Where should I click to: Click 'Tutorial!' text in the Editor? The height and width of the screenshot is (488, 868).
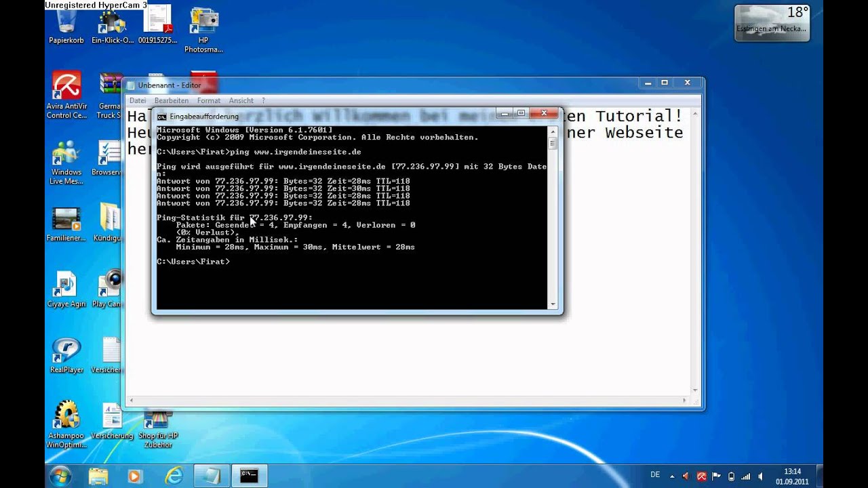[x=639, y=116]
